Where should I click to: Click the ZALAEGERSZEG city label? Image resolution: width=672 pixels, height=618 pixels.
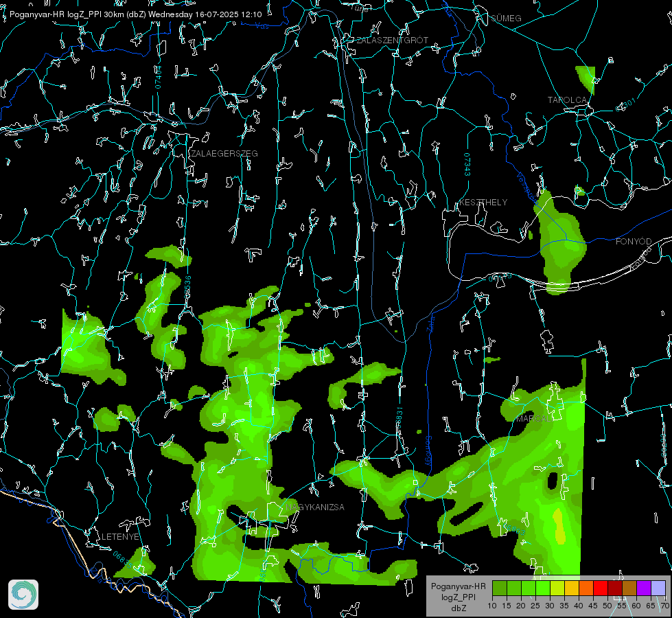(x=224, y=154)
